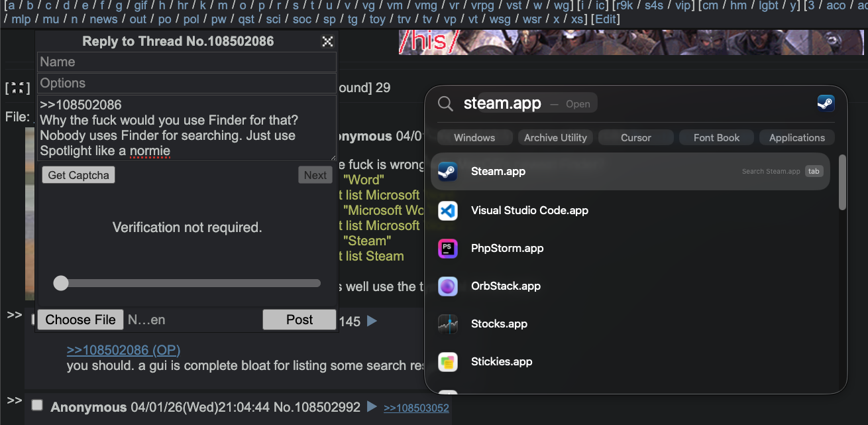Open the post menu arrow after number 145
868x425 pixels.
(x=372, y=321)
